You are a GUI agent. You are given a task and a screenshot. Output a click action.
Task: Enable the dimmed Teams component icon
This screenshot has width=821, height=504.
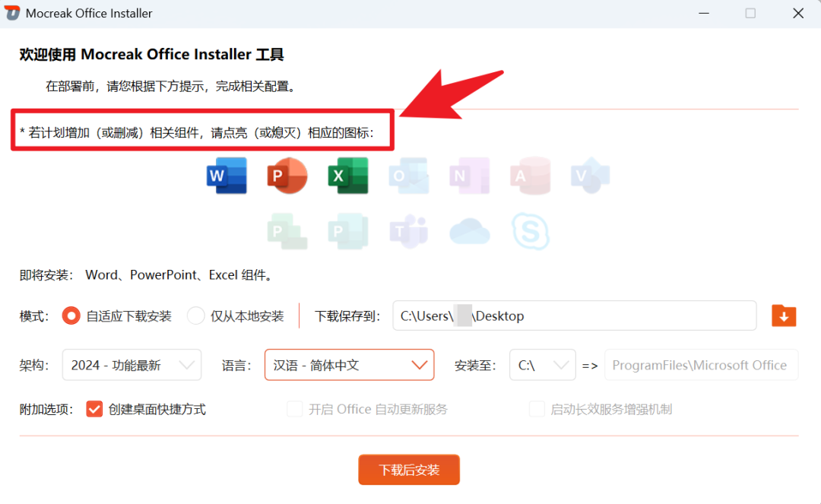409,231
